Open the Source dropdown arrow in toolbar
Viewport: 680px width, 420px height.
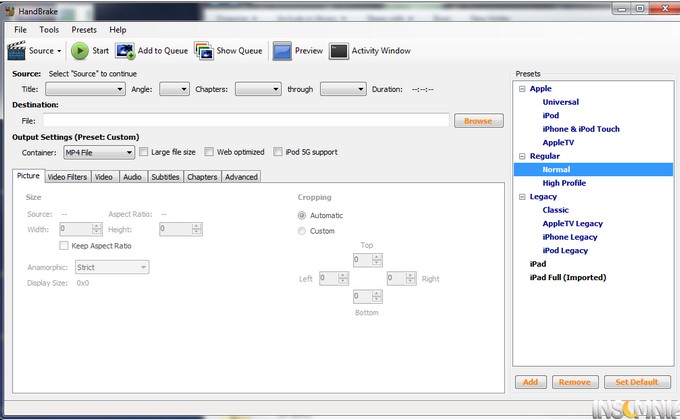click(59, 51)
